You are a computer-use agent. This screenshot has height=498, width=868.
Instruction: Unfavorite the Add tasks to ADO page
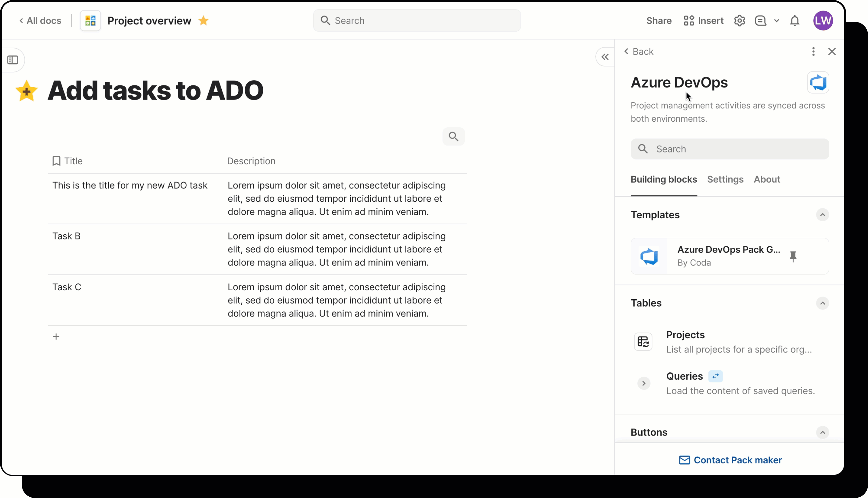[26, 90]
